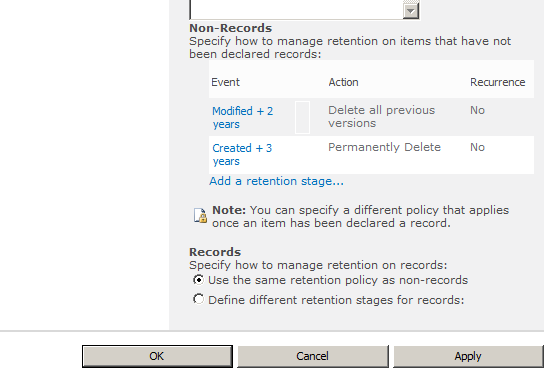Click the empty box beside 'Modified + 2 years'
This screenshot has width=544, height=377.
(x=302, y=117)
